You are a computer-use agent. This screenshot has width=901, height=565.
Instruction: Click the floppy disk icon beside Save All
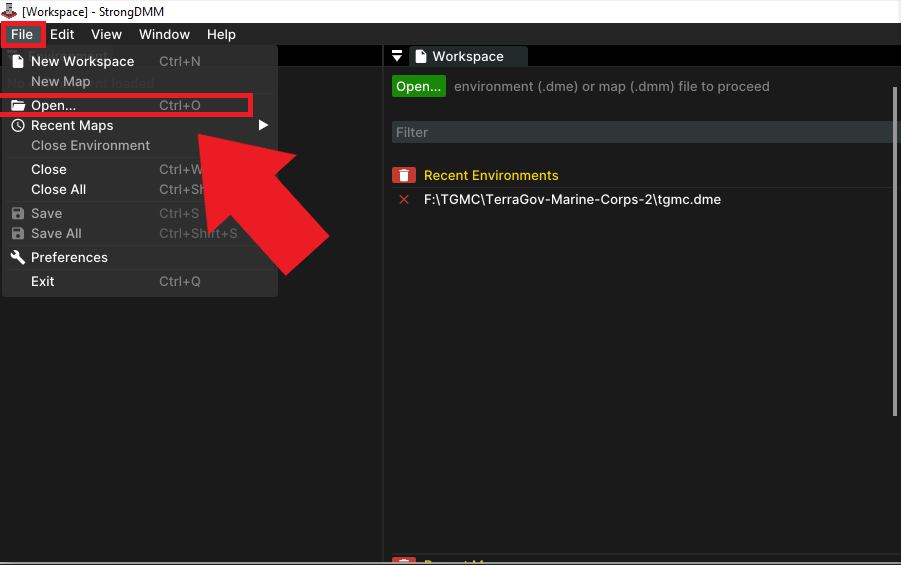pyautogui.click(x=18, y=233)
